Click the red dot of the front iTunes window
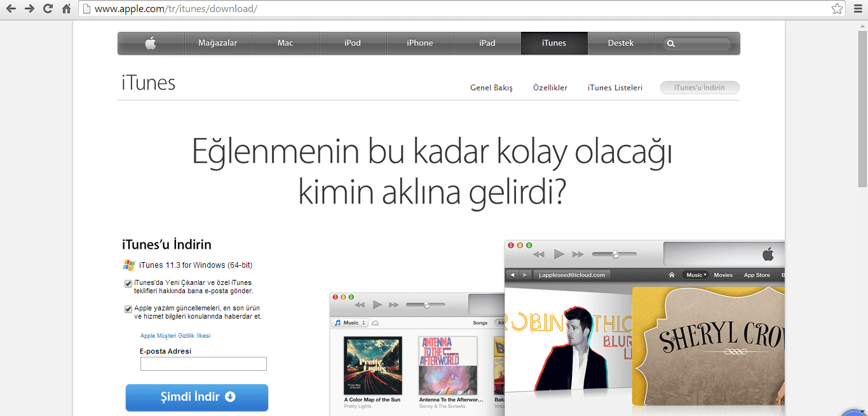This screenshot has width=868, height=416. (511, 245)
